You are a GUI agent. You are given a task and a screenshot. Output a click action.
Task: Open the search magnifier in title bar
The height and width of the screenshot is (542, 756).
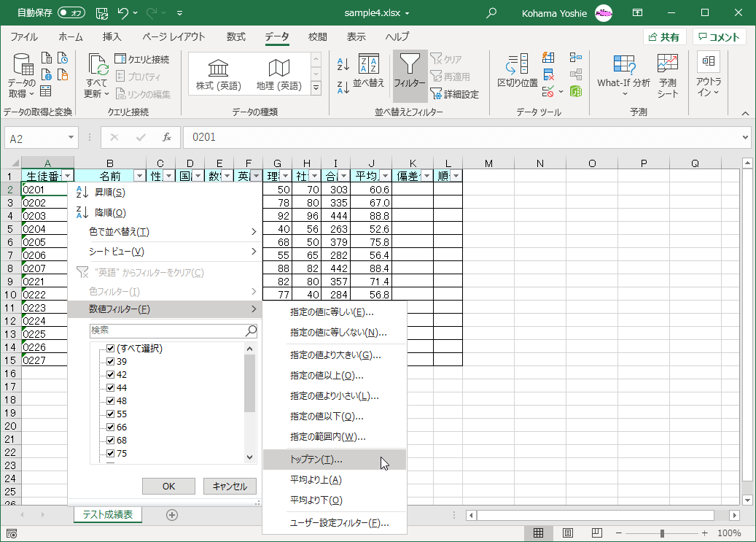point(491,13)
